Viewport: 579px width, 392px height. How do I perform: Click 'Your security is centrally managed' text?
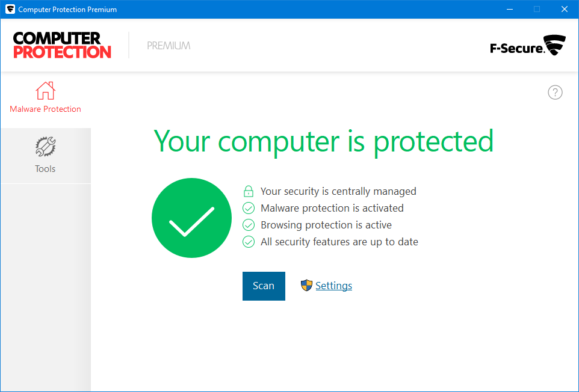(338, 191)
